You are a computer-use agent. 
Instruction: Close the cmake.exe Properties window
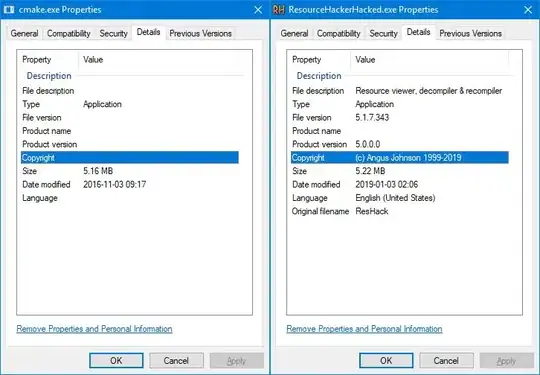(x=258, y=10)
